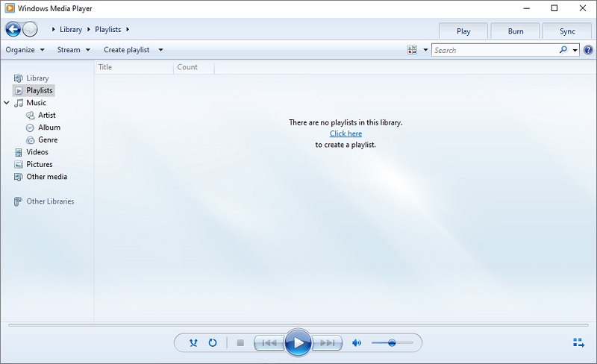Viewport: 597px width, 364px height.
Task: Click Playlists in the breadcrumb
Action: (107, 29)
